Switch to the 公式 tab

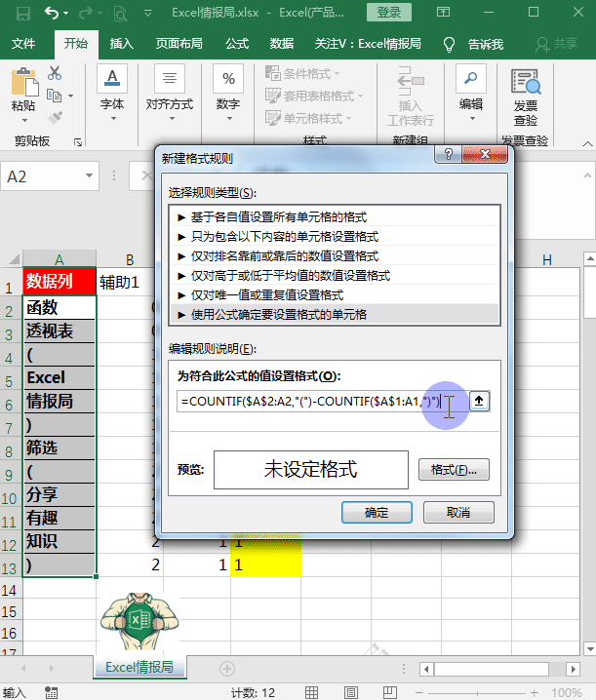237,44
